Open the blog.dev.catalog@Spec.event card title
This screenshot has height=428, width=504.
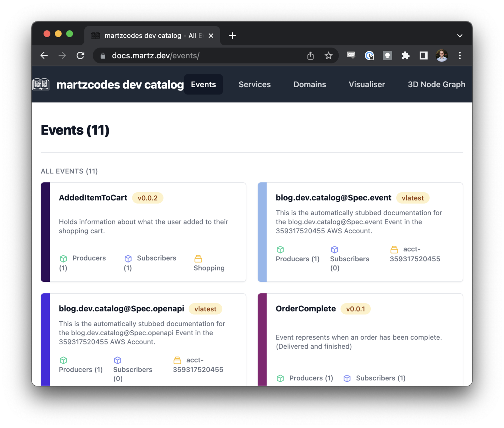(333, 198)
